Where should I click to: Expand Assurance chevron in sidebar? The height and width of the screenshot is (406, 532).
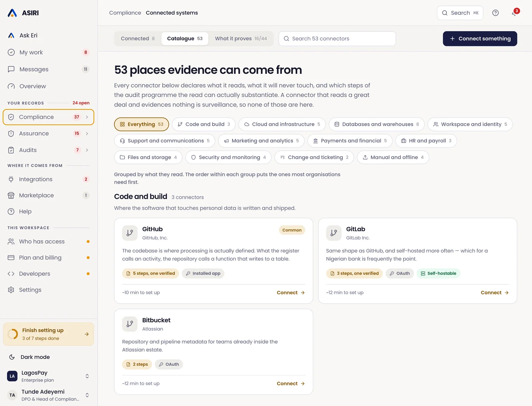click(x=87, y=133)
